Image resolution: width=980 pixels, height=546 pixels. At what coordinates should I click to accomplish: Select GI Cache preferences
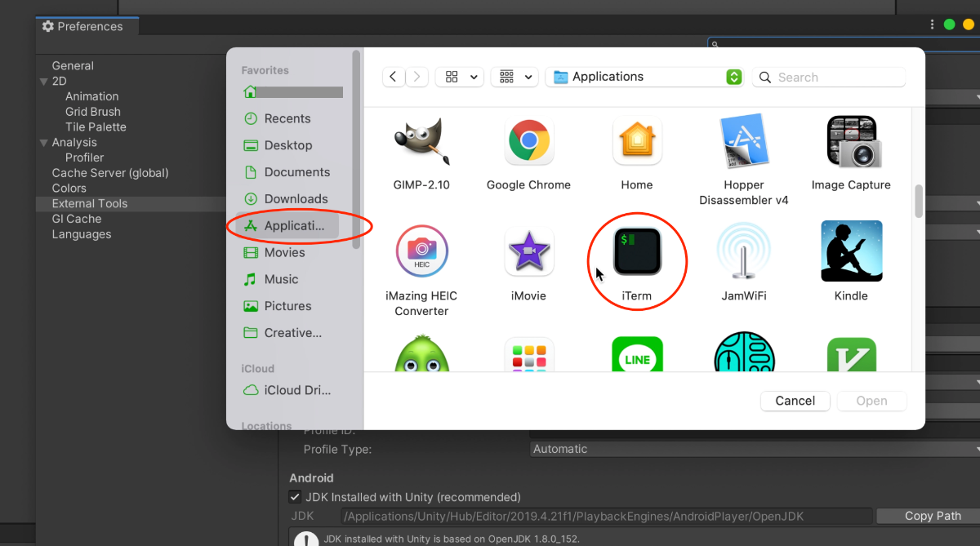tap(77, 219)
